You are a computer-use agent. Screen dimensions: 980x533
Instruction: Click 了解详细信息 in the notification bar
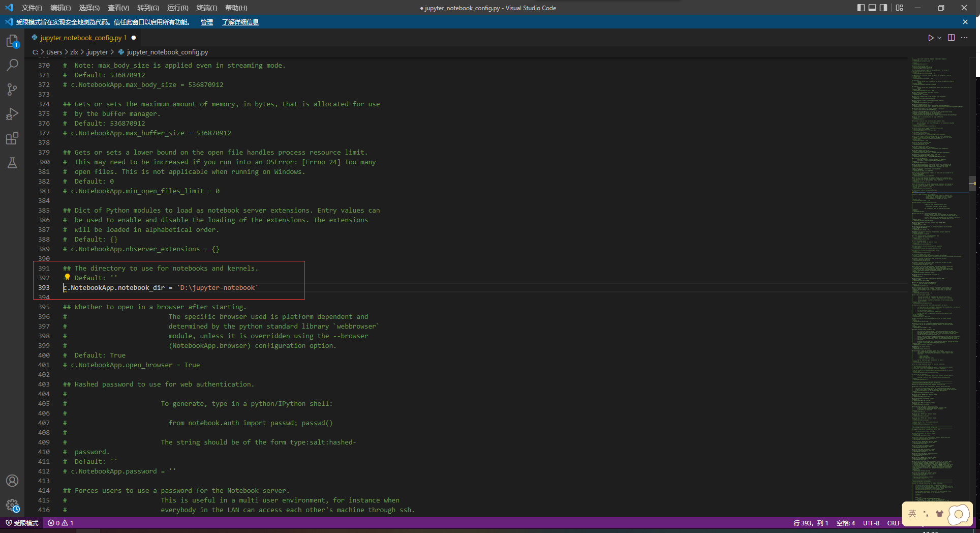(x=240, y=22)
